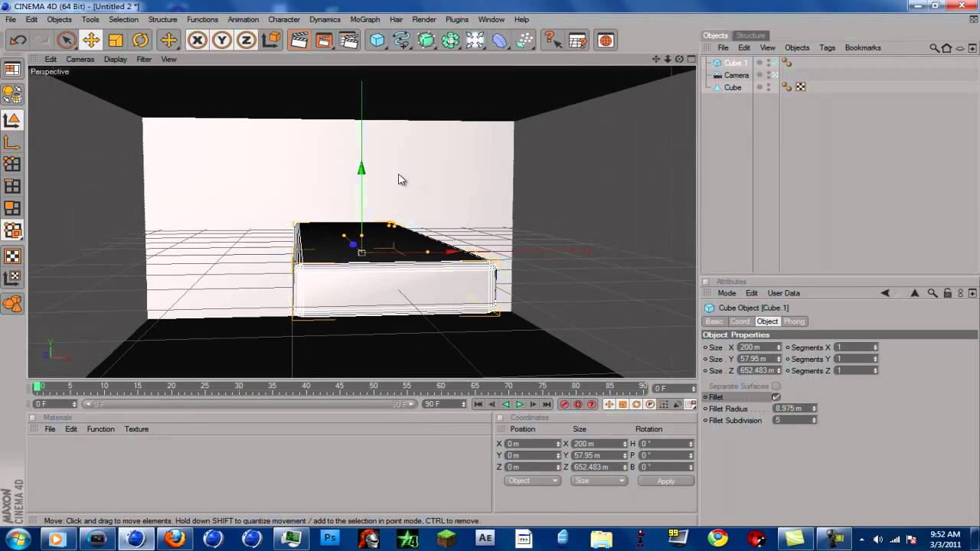Image resolution: width=980 pixels, height=551 pixels.
Task: Click the green timeline marker at frame 0
Action: (38, 386)
